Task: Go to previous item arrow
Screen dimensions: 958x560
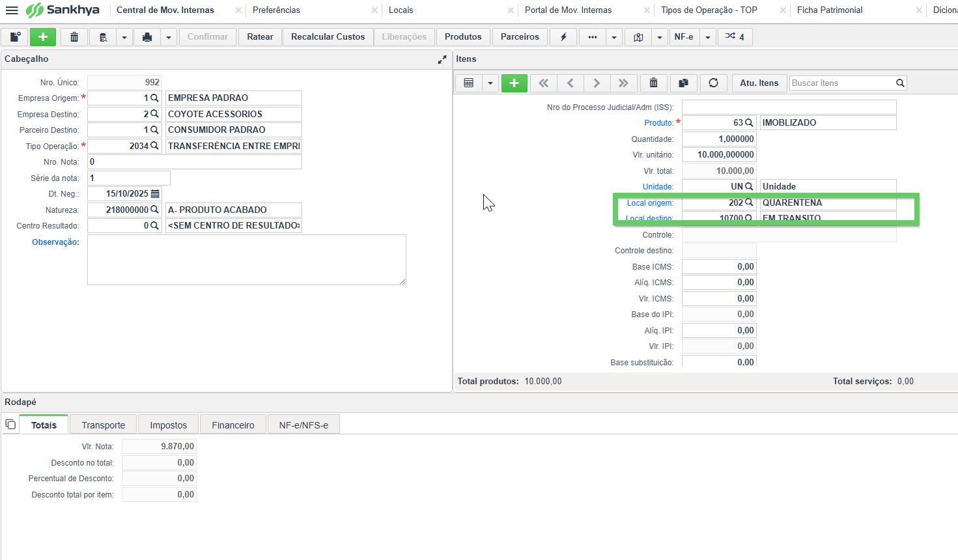Action: click(x=571, y=83)
